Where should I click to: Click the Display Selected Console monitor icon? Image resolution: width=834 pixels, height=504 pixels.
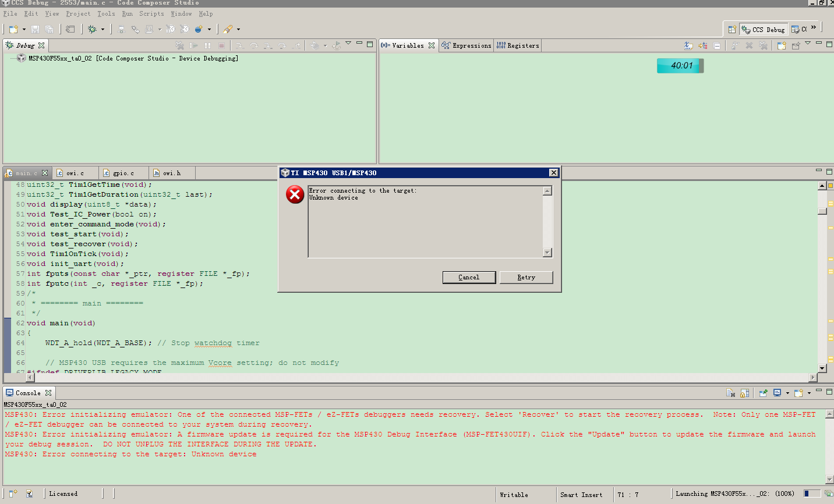pos(777,393)
